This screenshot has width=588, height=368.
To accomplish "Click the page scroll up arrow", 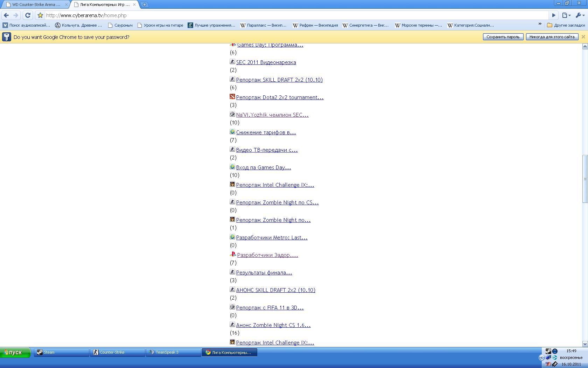I will 585,46.
